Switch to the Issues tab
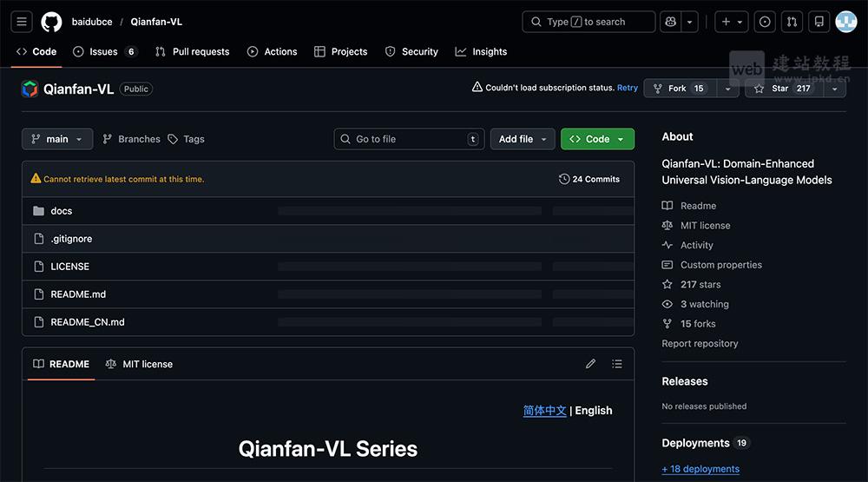This screenshot has width=868, height=482. [x=104, y=52]
